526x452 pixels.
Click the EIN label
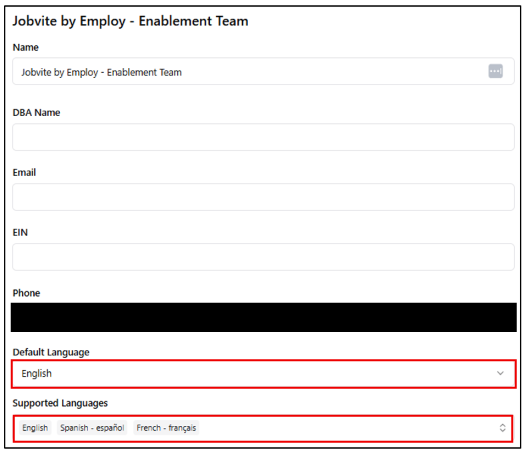[x=20, y=232]
